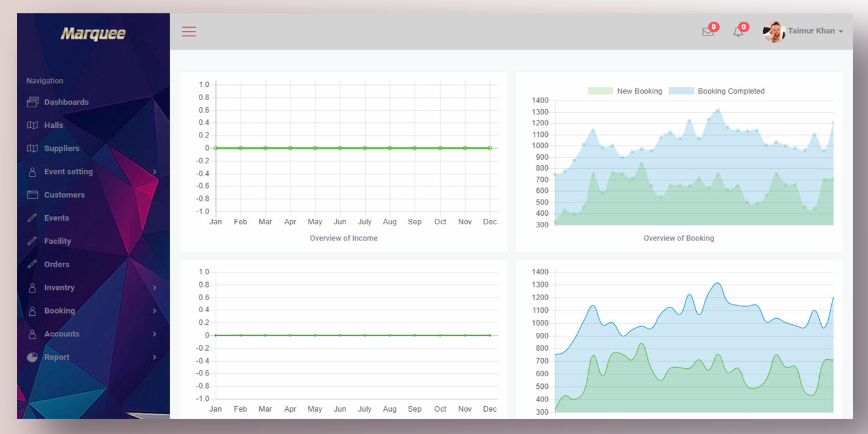Click the Taimur Khan username

811,31
